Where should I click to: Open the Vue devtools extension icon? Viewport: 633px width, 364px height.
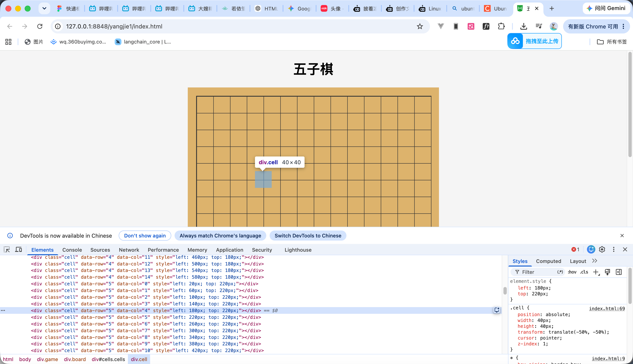tap(441, 26)
